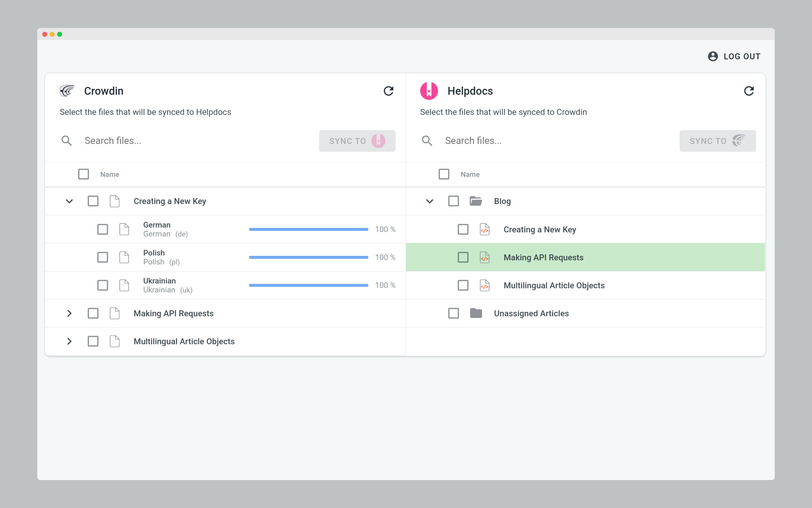
Task: Check the Blog folder checkbox
Action: coord(454,201)
